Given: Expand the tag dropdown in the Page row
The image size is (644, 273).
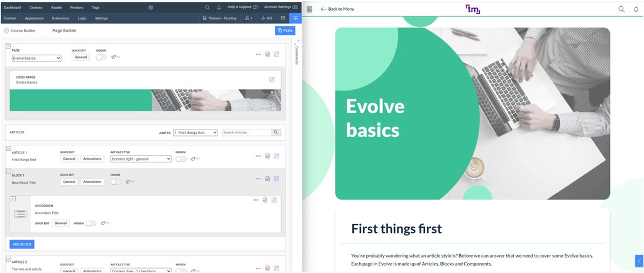Looking at the screenshot, I should click(x=116, y=57).
